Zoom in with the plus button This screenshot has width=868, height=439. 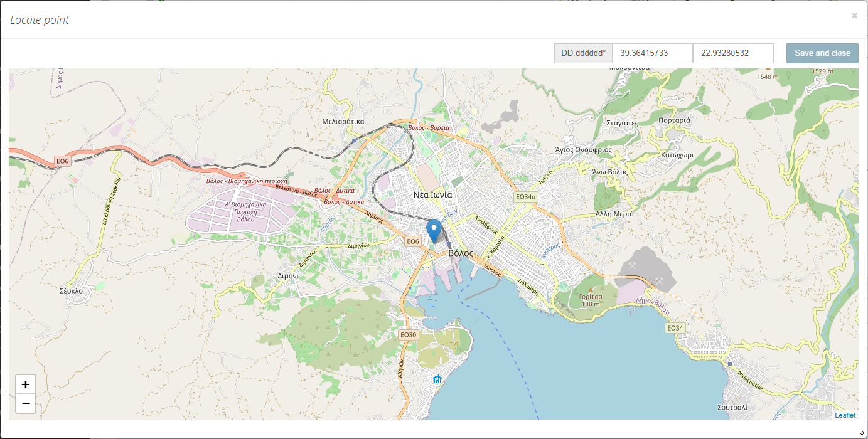click(x=26, y=384)
